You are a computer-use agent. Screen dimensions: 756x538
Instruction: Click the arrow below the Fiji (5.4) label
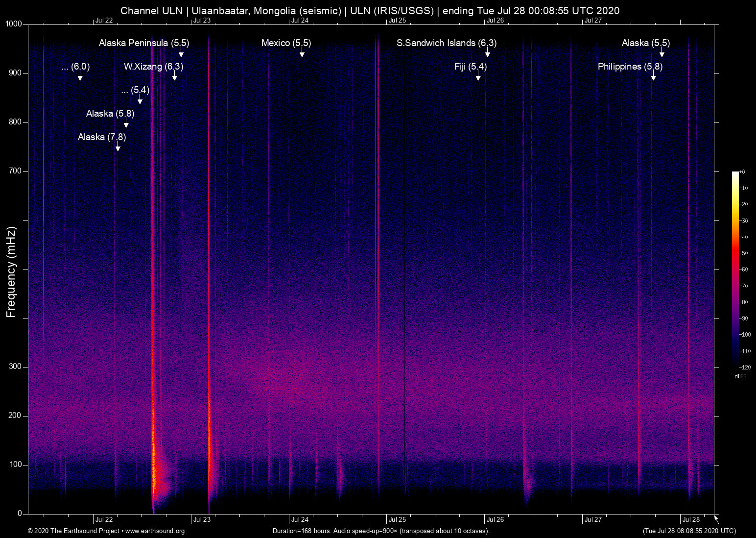point(478,76)
